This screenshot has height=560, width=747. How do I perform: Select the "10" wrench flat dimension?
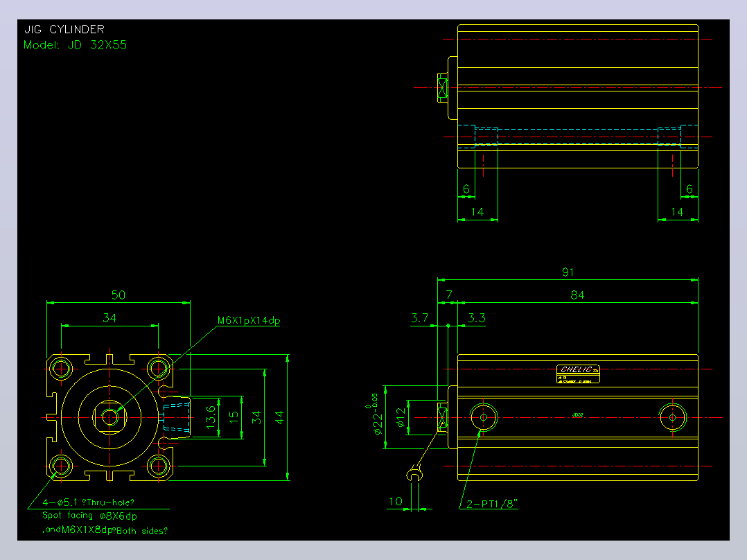coord(396,501)
